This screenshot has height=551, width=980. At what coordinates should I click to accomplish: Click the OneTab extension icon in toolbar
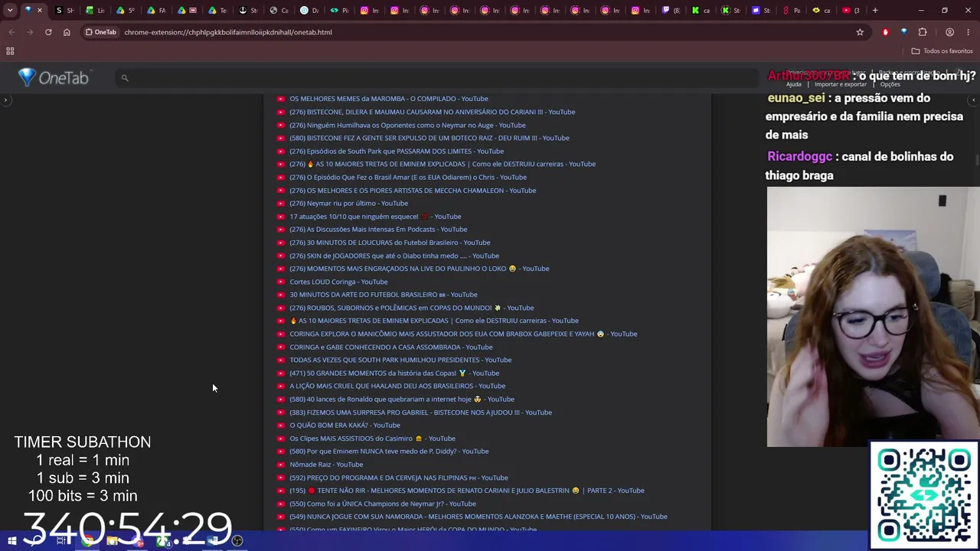coord(904,32)
